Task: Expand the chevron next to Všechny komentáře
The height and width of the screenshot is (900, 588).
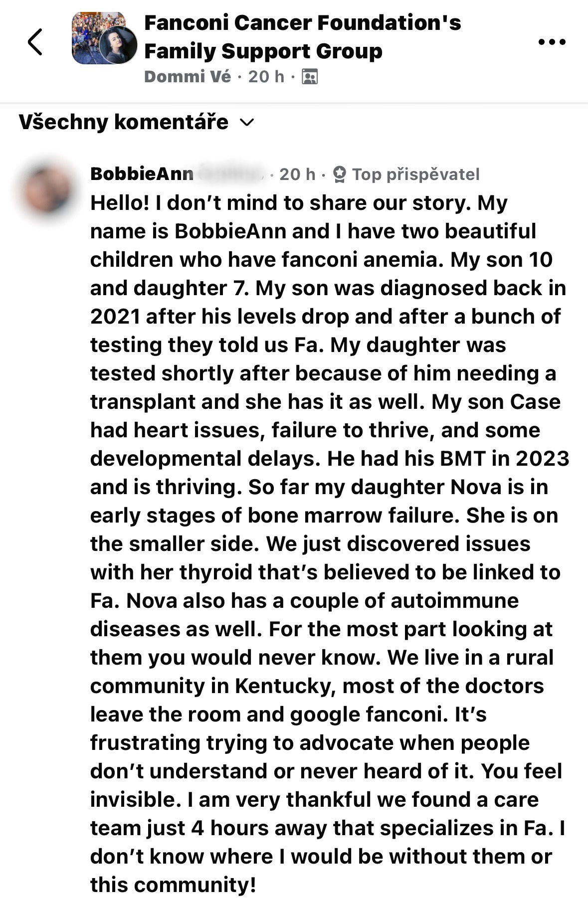Action: [247, 123]
